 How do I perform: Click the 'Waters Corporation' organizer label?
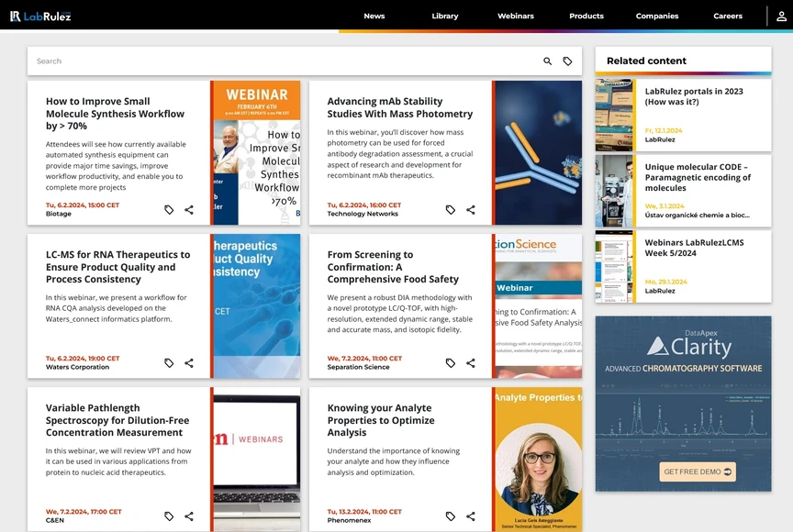[77, 367]
